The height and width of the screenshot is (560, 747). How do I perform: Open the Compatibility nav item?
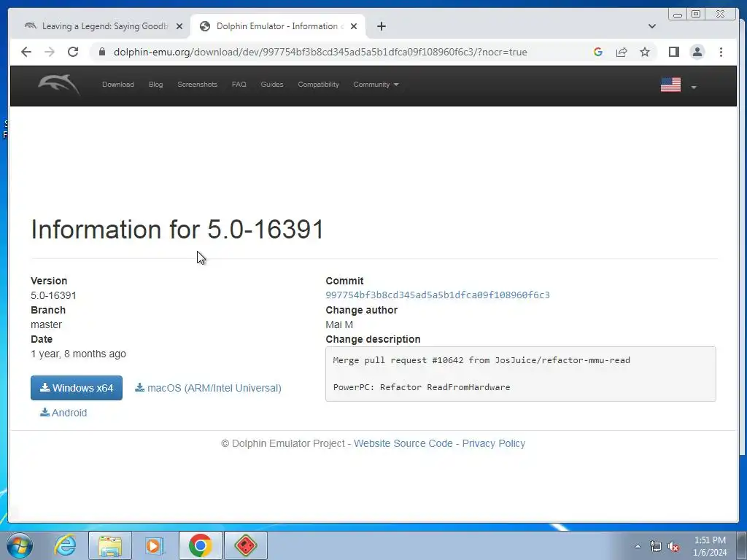pos(318,85)
